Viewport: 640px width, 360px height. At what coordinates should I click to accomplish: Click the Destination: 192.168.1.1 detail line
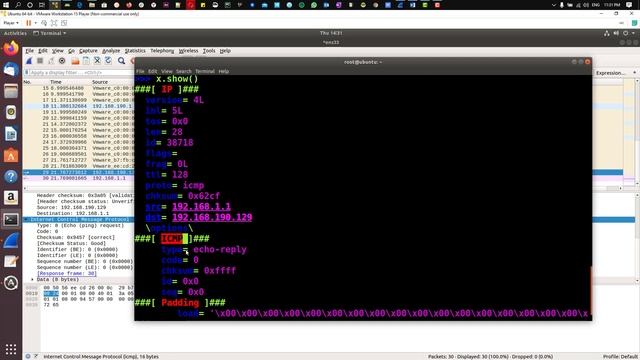73,213
